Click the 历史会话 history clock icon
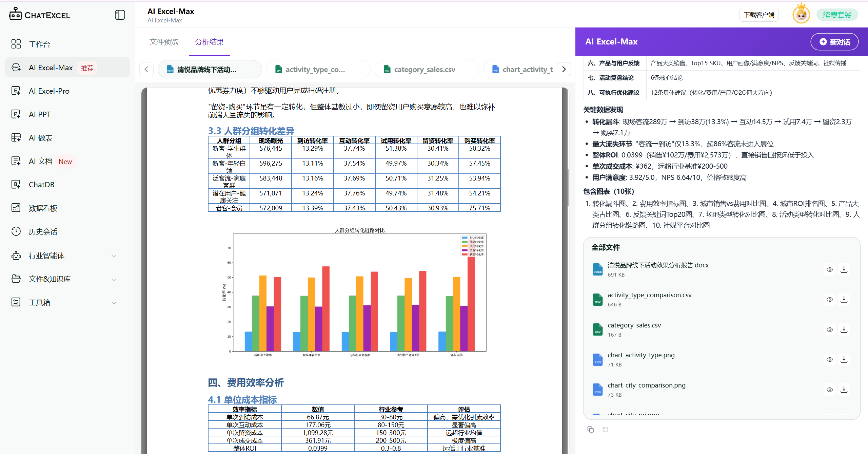The width and height of the screenshot is (868, 454). (x=16, y=231)
